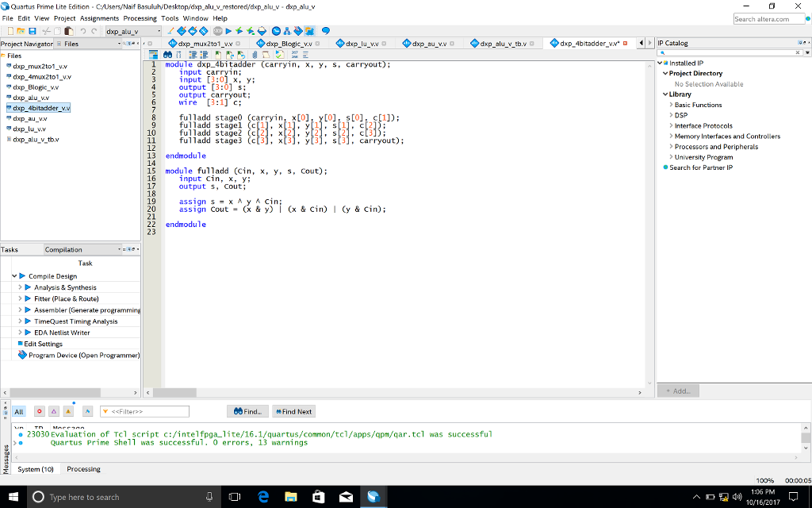812x508 pixels.
Task: Enable the warning messages filter toggle
Action: [67, 411]
